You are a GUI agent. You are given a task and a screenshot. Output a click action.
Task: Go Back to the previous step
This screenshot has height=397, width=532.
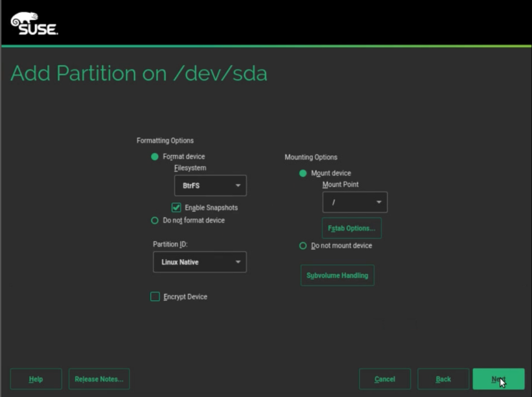443,379
